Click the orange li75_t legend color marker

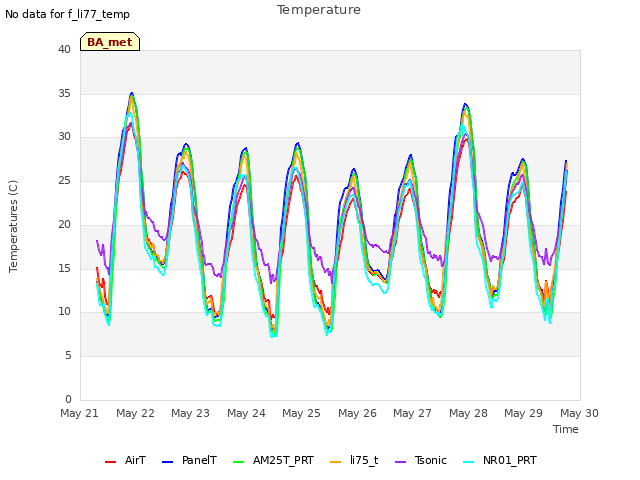tap(336, 462)
